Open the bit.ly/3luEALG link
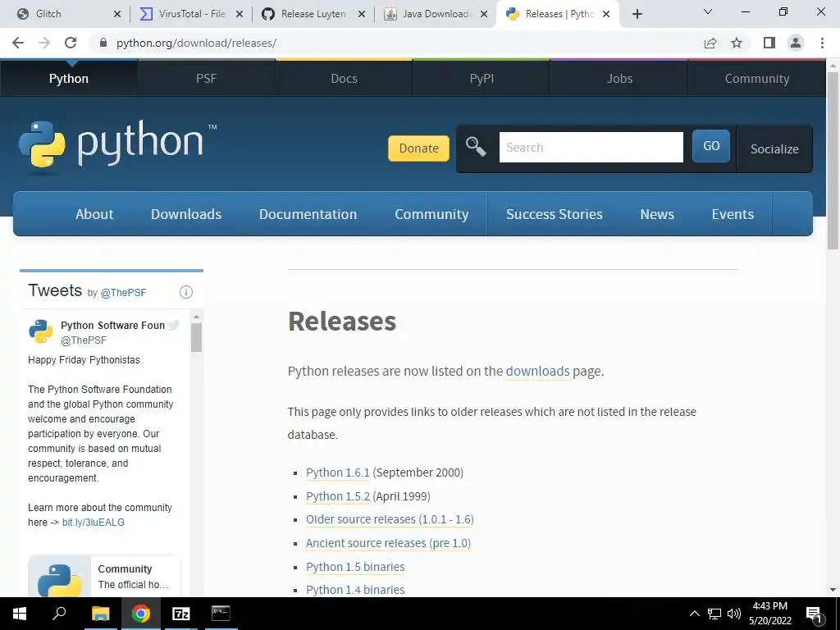 (x=94, y=523)
